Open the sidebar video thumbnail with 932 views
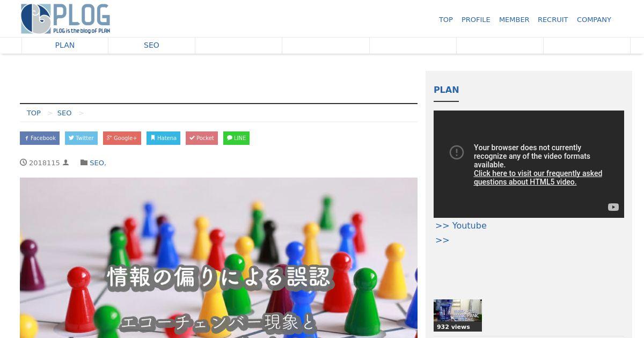644x338 pixels. (x=458, y=315)
